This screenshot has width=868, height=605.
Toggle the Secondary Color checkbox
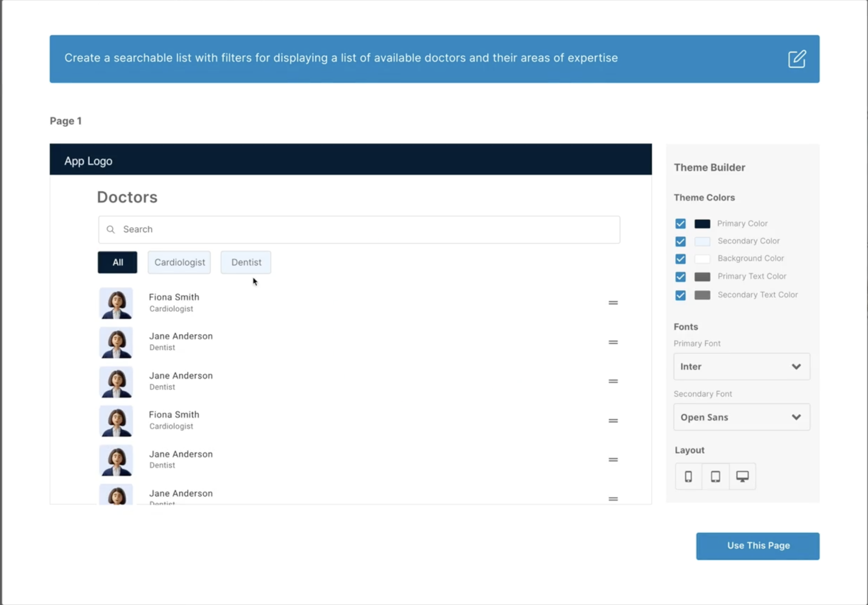pyautogui.click(x=680, y=242)
